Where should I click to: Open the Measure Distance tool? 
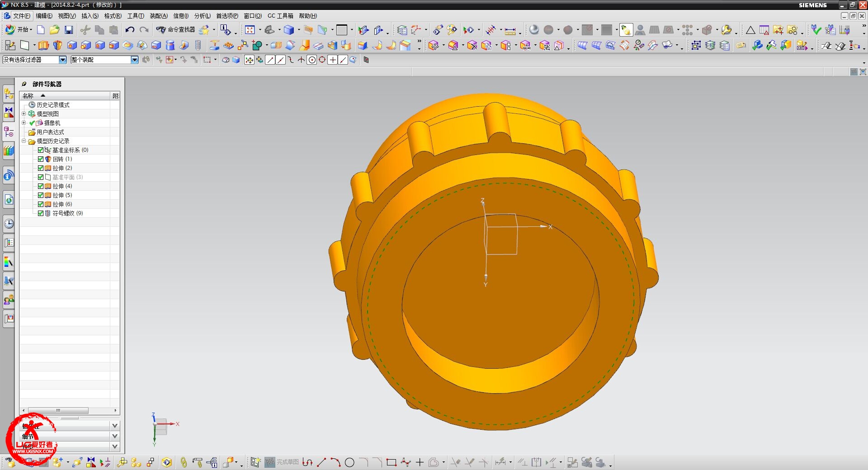510,30
